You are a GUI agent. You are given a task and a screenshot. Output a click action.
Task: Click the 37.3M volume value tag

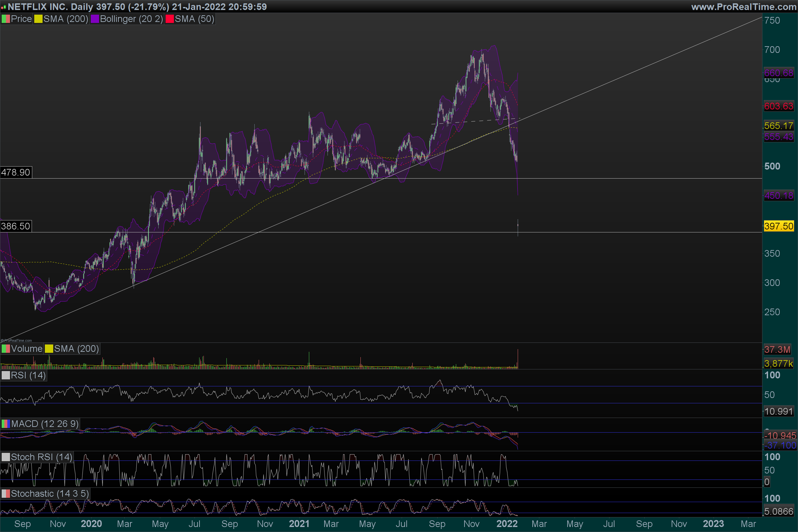click(777, 349)
